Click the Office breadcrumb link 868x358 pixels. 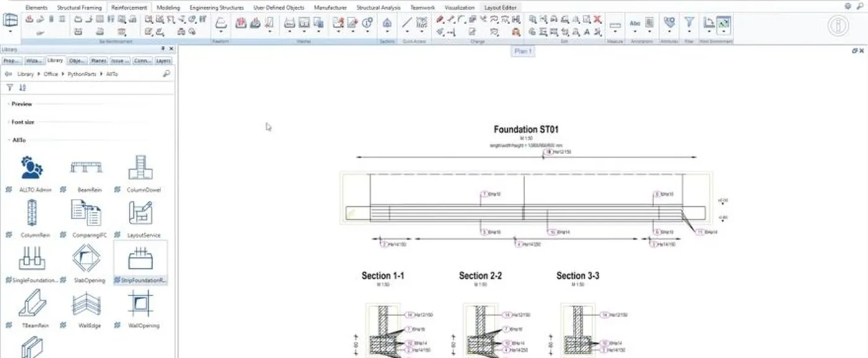pyautogui.click(x=51, y=74)
